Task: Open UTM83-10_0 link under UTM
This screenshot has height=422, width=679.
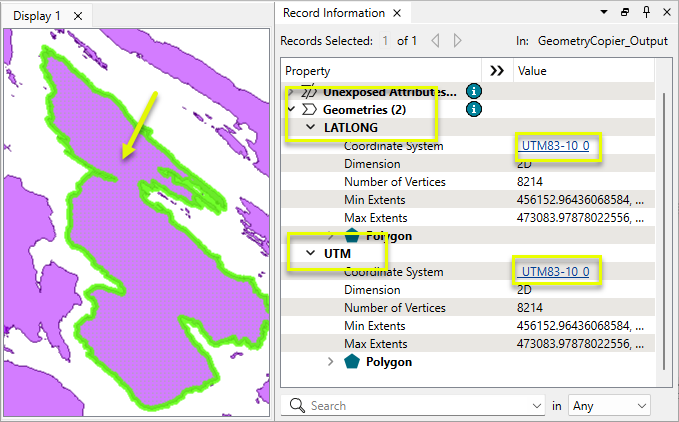Action: pyautogui.click(x=556, y=271)
